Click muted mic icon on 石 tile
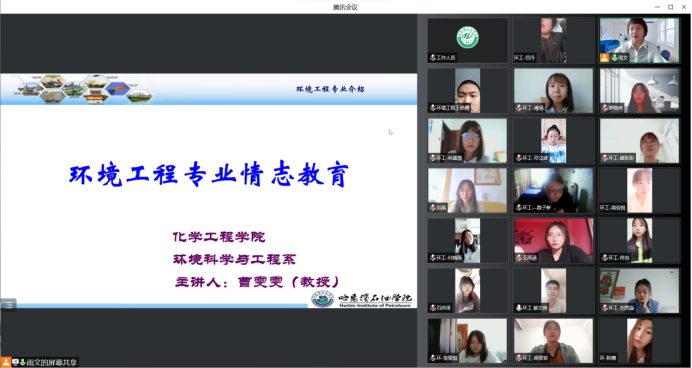This screenshot has width=692, height=368. tap(433, 308)
